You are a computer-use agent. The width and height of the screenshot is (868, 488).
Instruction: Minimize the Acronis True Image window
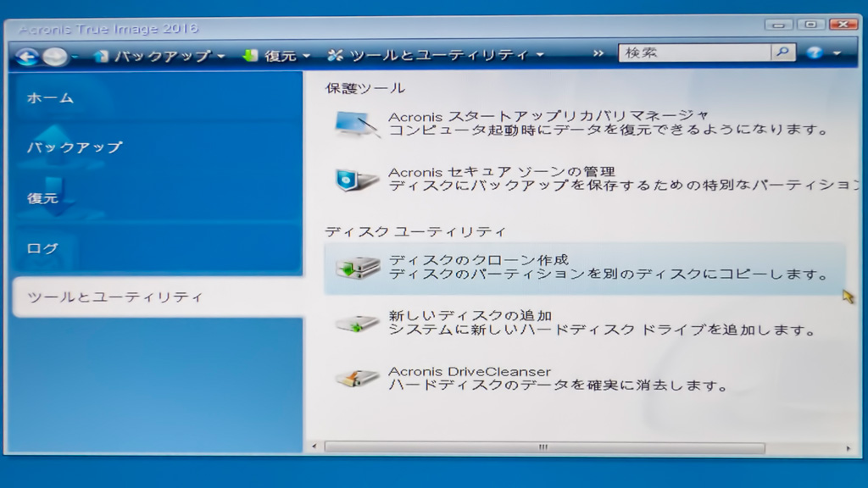tap(778, 25)
